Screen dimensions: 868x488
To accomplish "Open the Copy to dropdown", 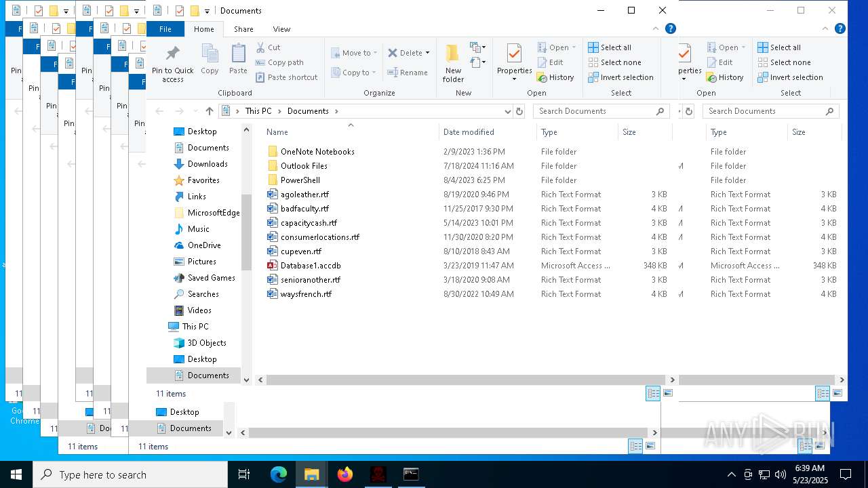I will [x=354, y=73].
